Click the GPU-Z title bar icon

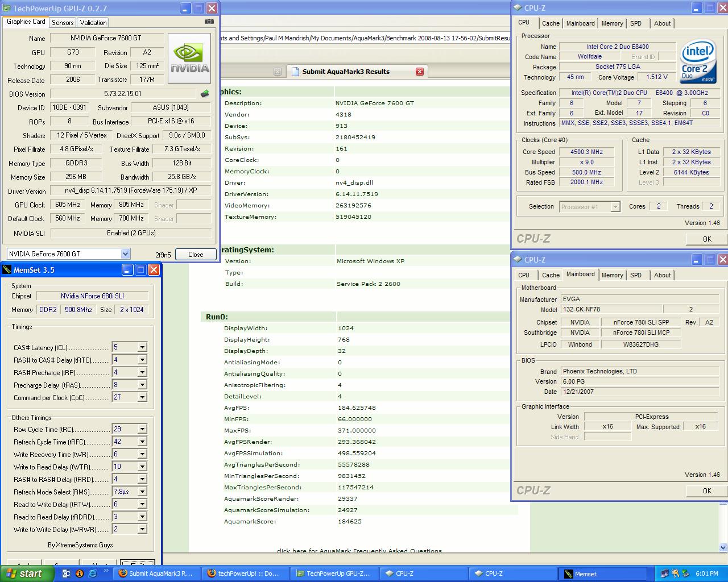pyautogui.click(x=7, y=8)
